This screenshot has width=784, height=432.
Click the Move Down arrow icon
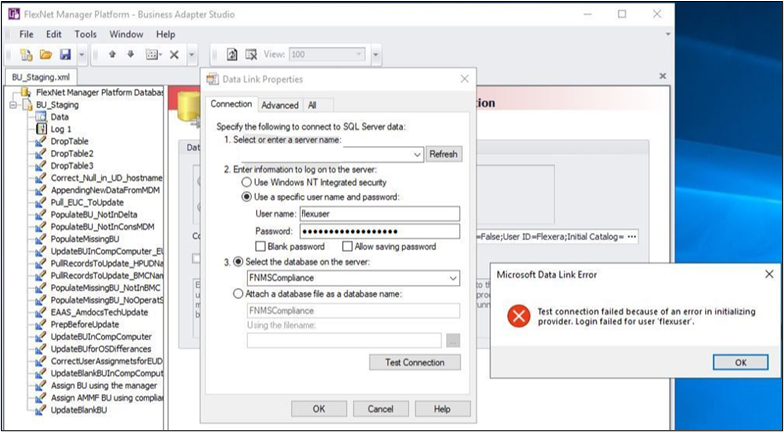coord(132,54)
